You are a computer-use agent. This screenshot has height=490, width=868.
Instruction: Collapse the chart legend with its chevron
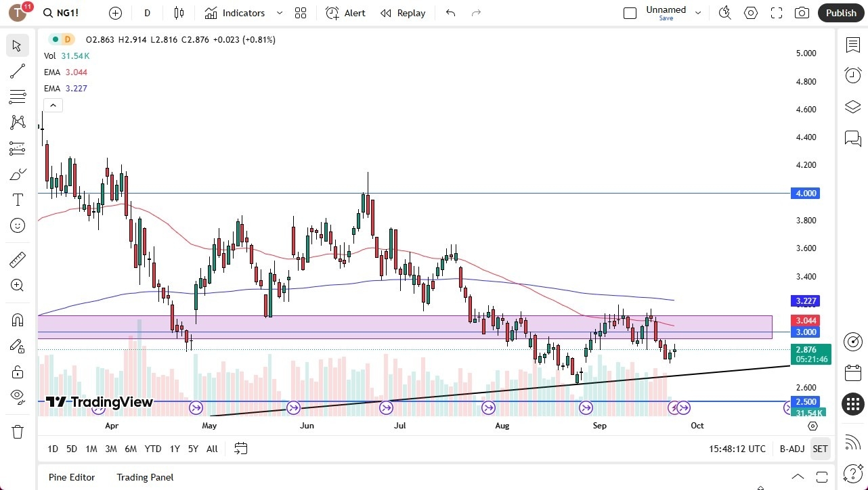click(53, 105)
